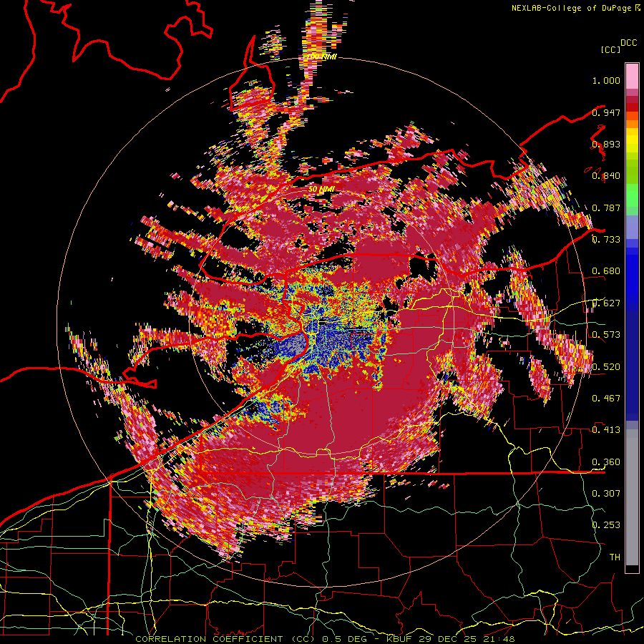
Task: Select the 0.733 scale value
Action: tap(606, 240)
